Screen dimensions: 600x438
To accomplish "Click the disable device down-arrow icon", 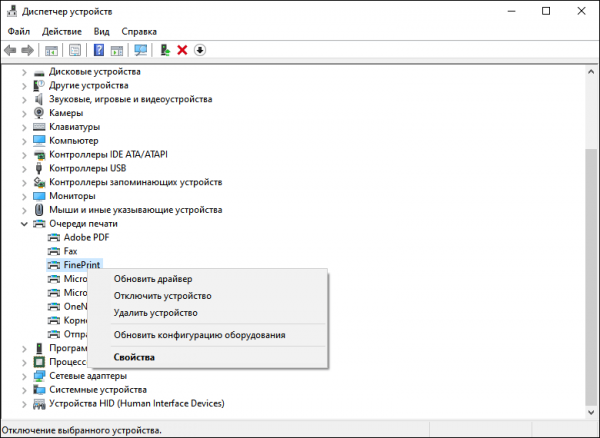I will [200, 50].
